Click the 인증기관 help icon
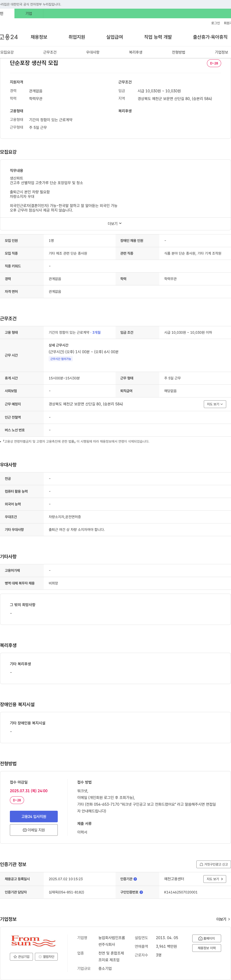The height and width of the screenshot is (980, 231). pyautogui.click(x=135, y=879)
